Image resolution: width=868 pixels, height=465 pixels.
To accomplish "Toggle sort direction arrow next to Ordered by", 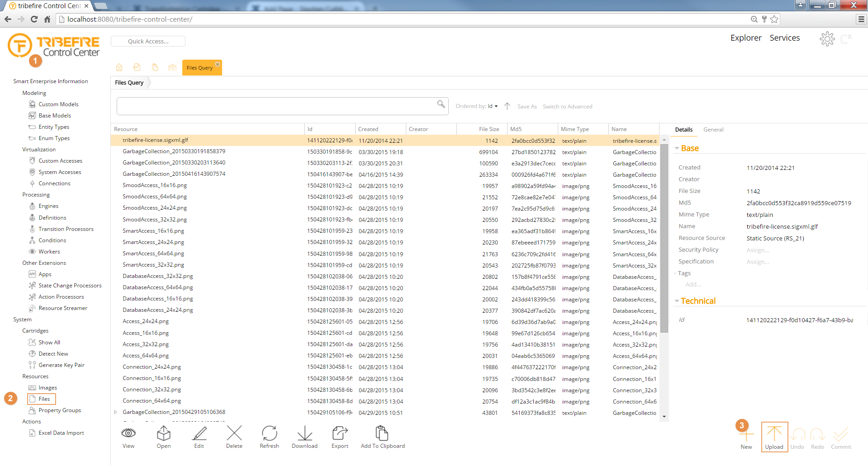I will (x=507, y=106).
